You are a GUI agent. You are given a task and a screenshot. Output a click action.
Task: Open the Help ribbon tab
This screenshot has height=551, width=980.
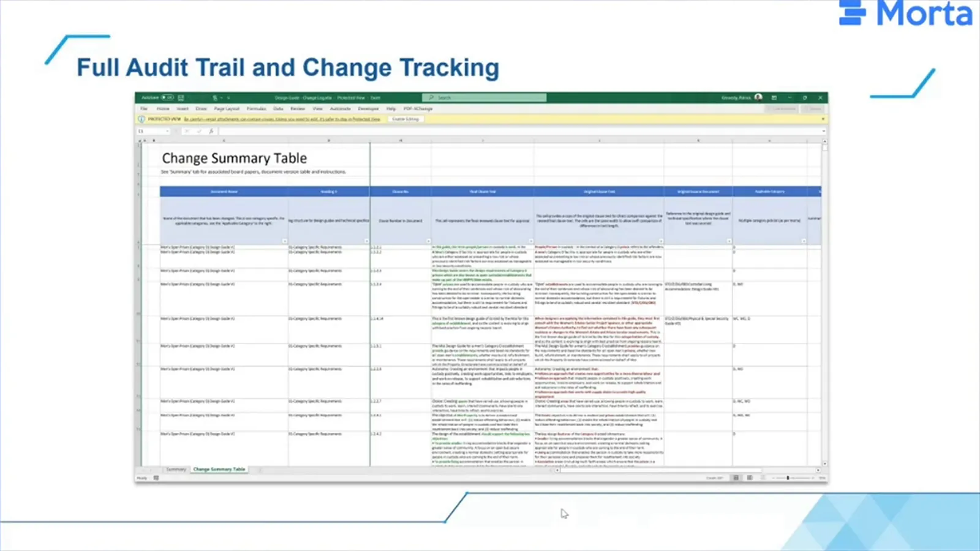[x=391, y=108]
